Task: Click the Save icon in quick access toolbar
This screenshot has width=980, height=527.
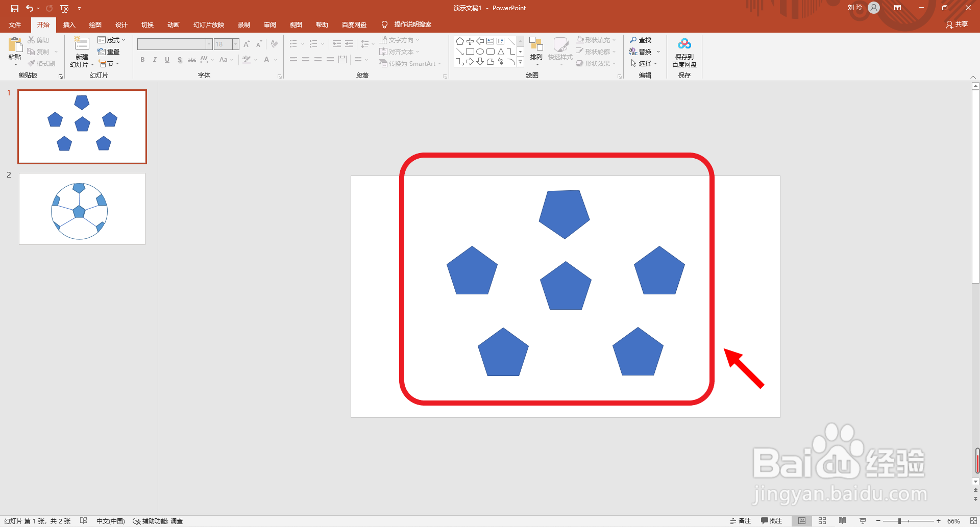Action: coord(15,8)
